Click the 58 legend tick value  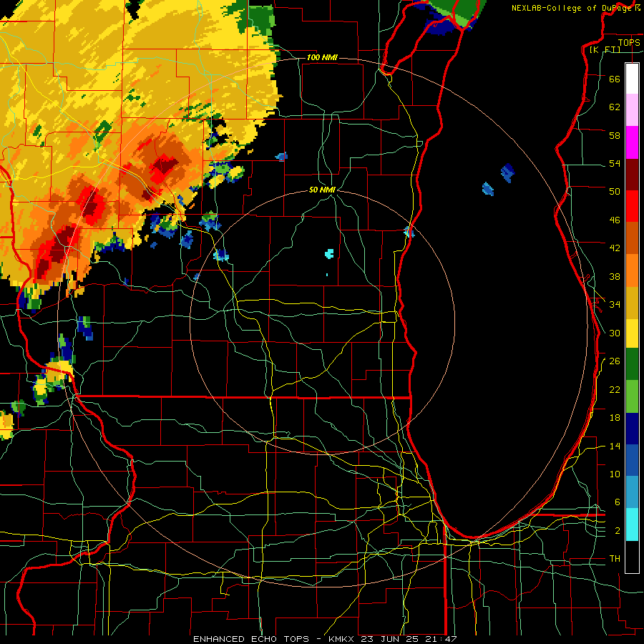(615, 135)
